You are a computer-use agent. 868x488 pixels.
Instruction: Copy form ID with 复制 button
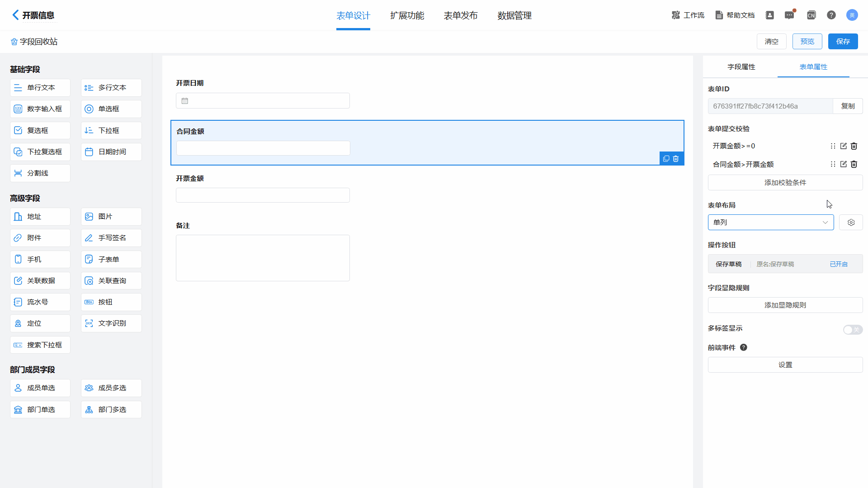pos(848,106)
